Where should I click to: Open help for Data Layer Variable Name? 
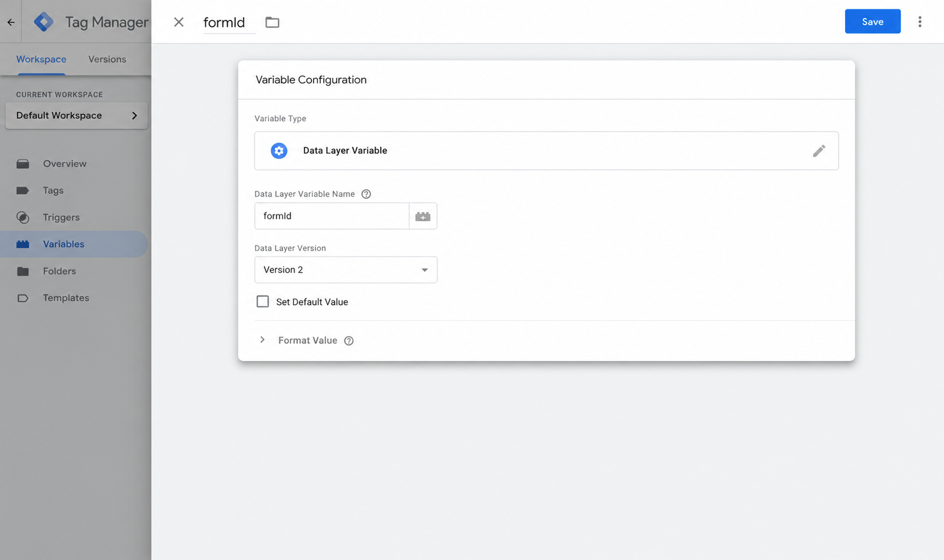tap(366, 194)
